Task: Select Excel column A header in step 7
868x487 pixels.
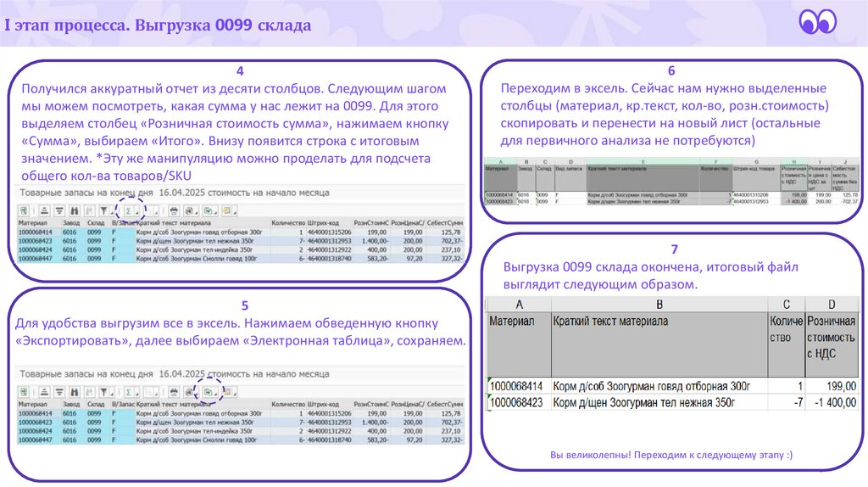Action: click(520, 305)
